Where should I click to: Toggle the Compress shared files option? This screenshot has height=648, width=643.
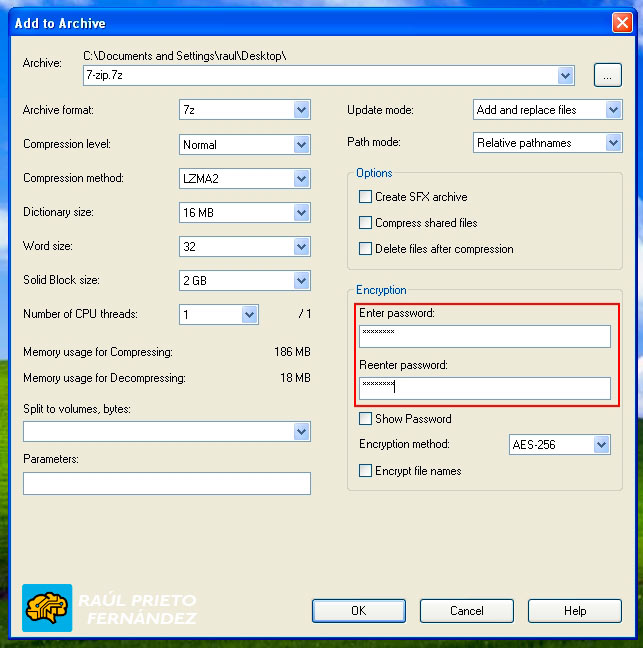(x=366, y=223)
